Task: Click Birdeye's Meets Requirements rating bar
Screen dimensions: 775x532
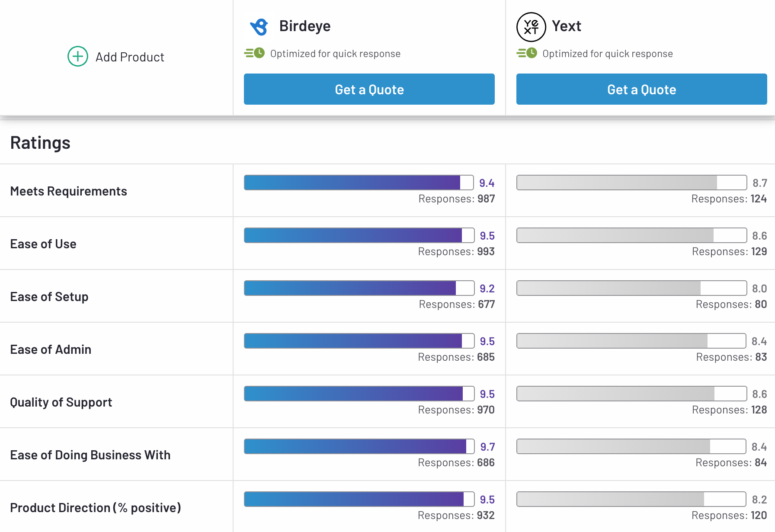Action: pyautogui.click(x=359, y=183)
